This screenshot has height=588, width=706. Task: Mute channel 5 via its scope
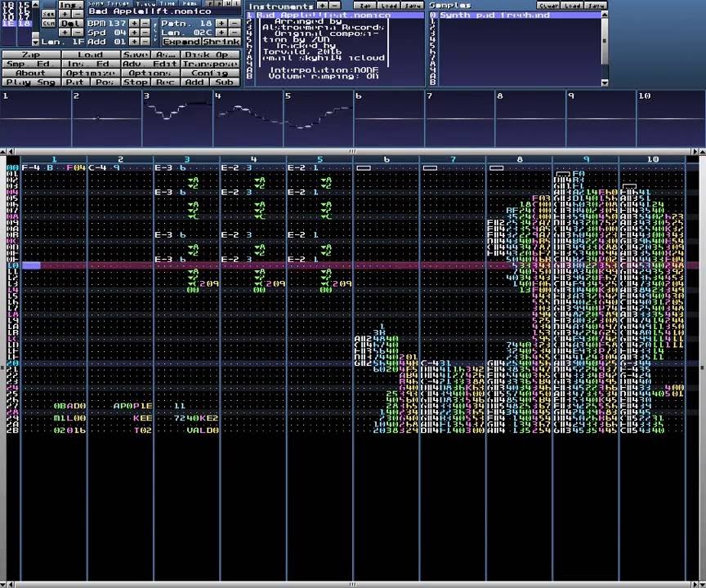319,118
